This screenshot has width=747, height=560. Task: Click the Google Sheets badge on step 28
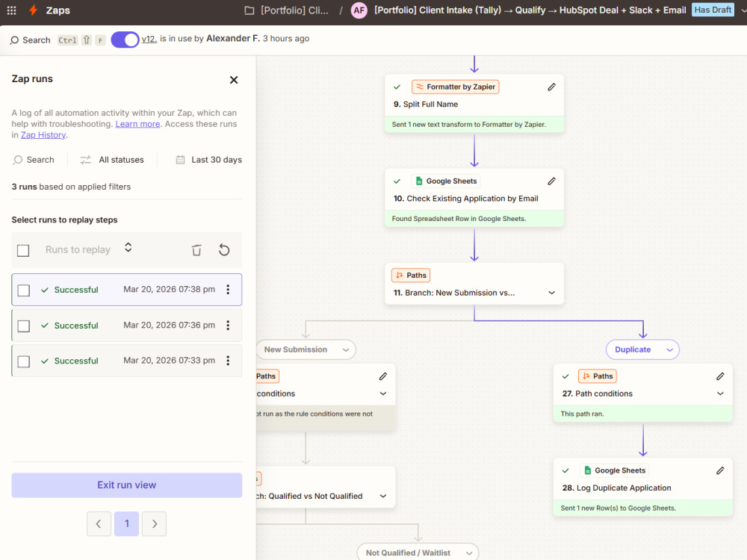point(615,470)
